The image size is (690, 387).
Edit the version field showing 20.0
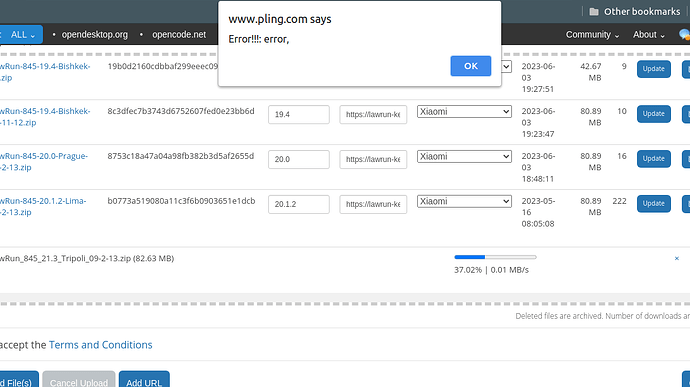click(299, 159)
